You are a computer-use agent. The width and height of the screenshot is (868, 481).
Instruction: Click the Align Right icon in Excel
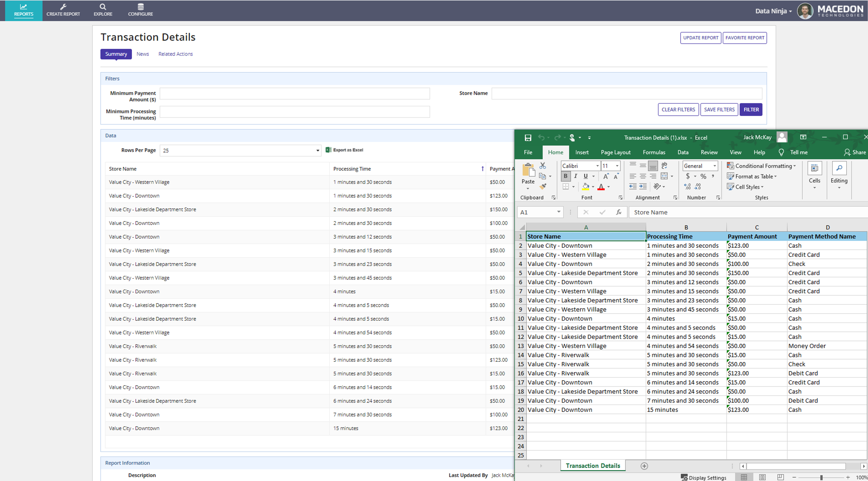[653, 176]
